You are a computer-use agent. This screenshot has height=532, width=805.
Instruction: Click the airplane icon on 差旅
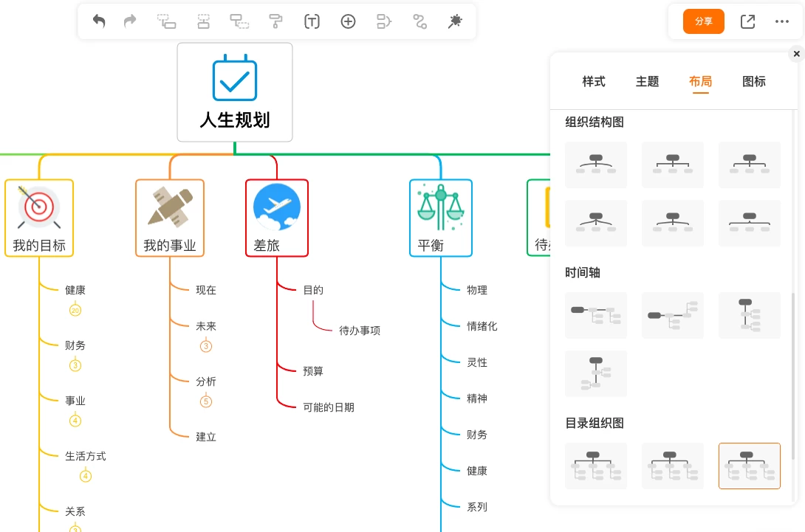[x=277, y=207]
